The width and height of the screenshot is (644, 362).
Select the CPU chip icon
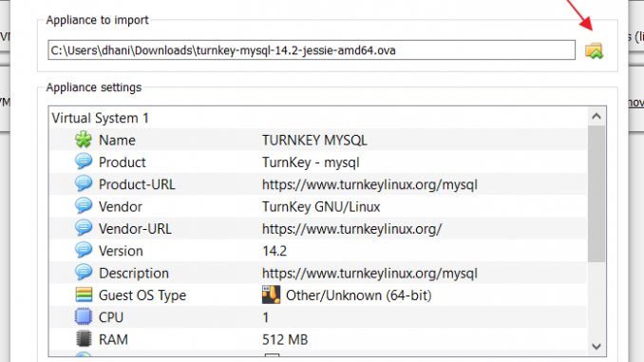point(84,317)
